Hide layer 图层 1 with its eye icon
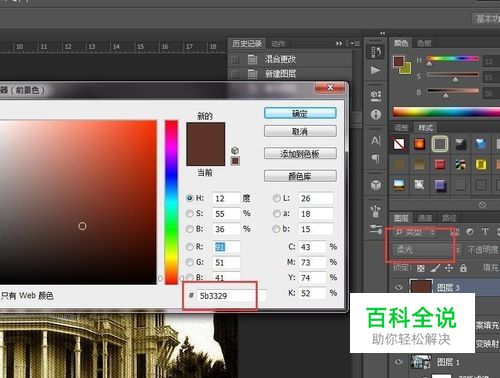Viewport: 500px width, 378px height. point(398,362)
